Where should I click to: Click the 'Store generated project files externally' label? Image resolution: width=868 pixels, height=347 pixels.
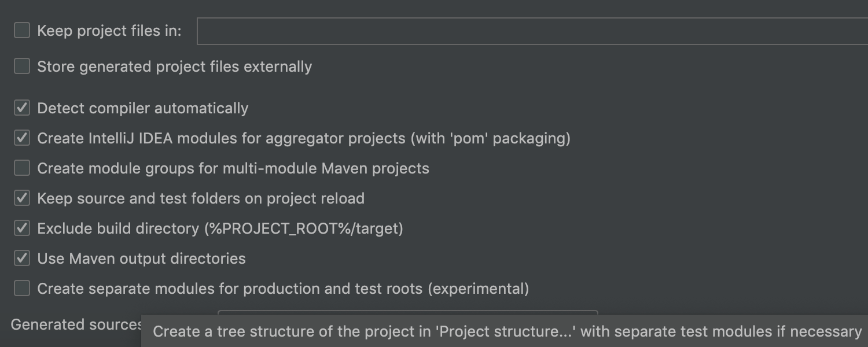(174, 67)
